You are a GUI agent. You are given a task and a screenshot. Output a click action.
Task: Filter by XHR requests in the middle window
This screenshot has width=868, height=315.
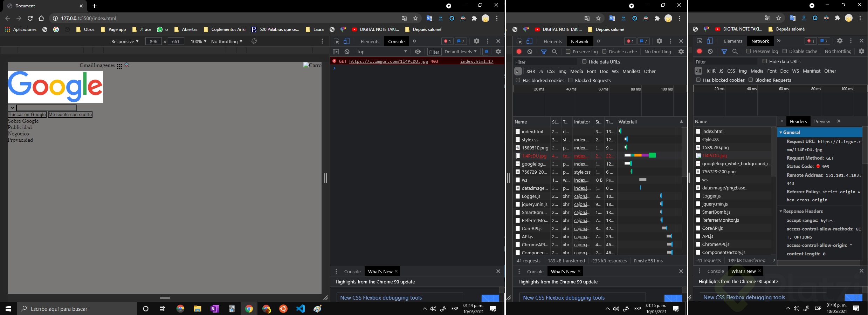click(531, 71)
